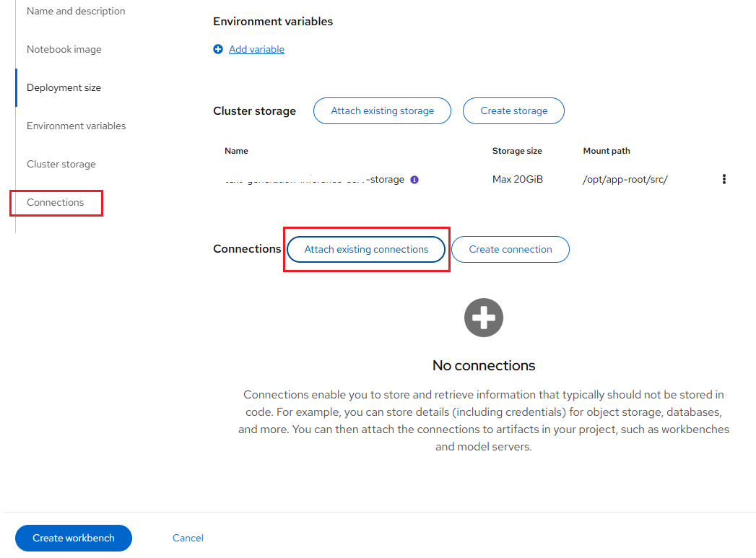Screen dimensions: 756x558
Task: Select Connections in the side navigation
Action: pyautogui.click(x=55, y=203)
